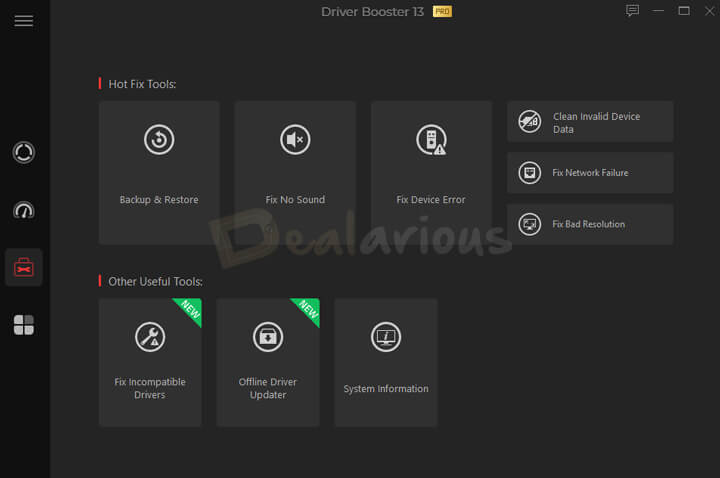Open the feedback chat icon
The width and height of the screenshot is (720, 478).
coord(632,10)
